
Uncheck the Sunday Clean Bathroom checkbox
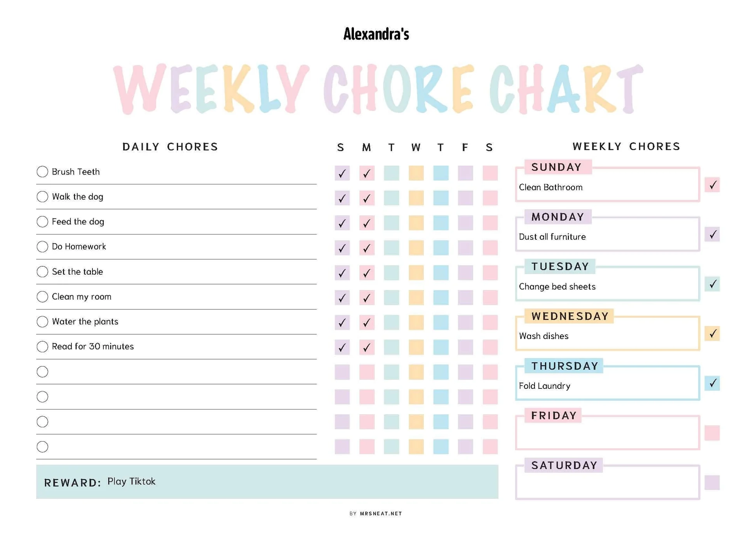coord(712,185)
